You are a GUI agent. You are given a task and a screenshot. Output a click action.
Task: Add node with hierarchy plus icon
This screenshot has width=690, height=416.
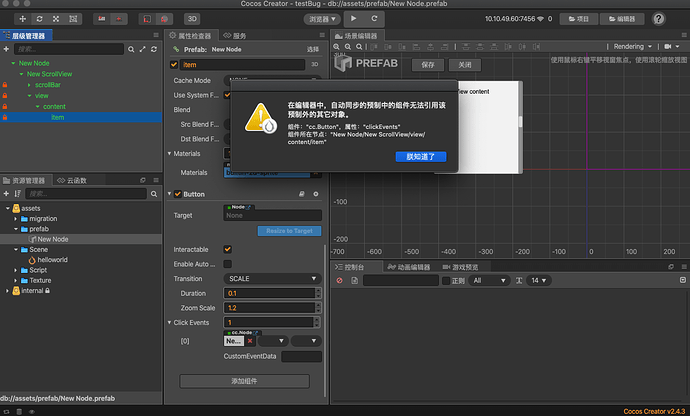point(6,49)
